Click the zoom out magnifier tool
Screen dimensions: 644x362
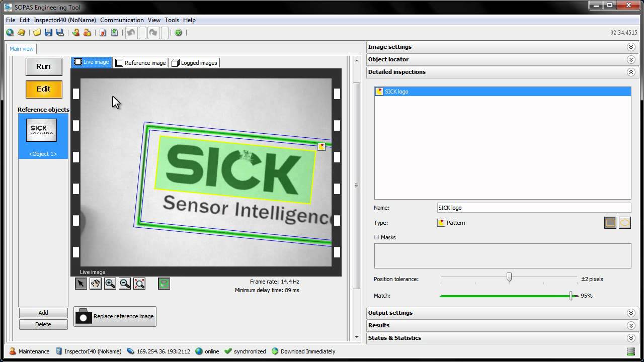pos(125,284)
